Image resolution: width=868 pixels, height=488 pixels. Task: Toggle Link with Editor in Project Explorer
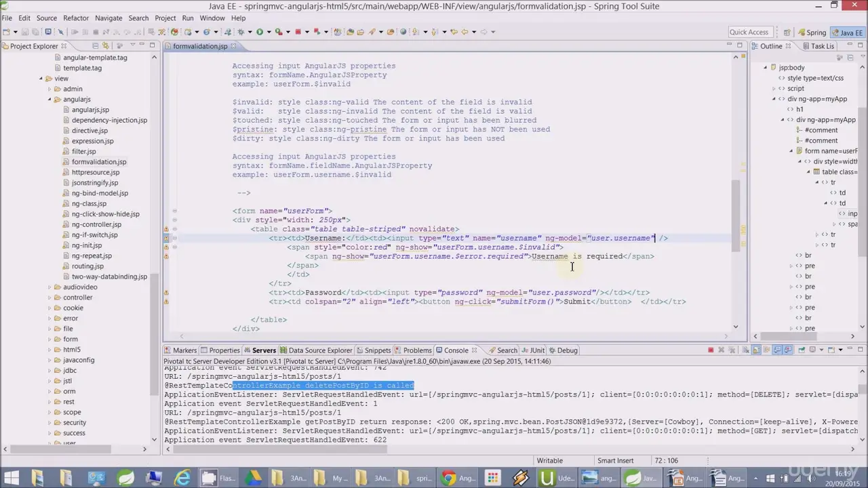pyautogui.click(x=106, y=46)
